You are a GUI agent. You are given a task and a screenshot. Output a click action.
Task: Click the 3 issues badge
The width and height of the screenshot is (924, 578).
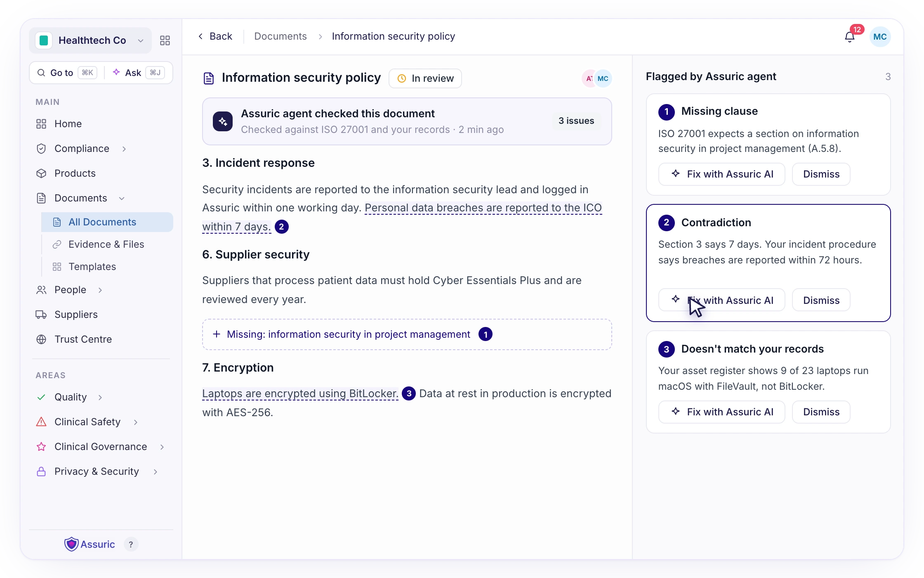576,121
